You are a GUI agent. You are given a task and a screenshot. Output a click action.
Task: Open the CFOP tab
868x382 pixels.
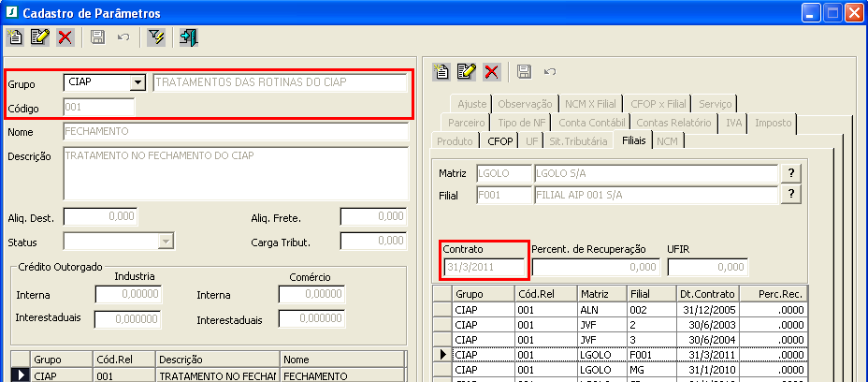(499, 141)
